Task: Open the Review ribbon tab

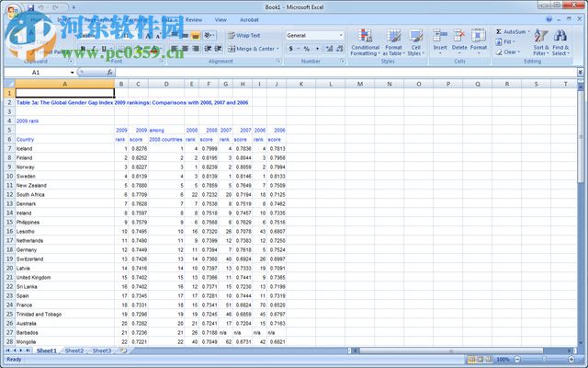Action: click(x=194, y=20)
